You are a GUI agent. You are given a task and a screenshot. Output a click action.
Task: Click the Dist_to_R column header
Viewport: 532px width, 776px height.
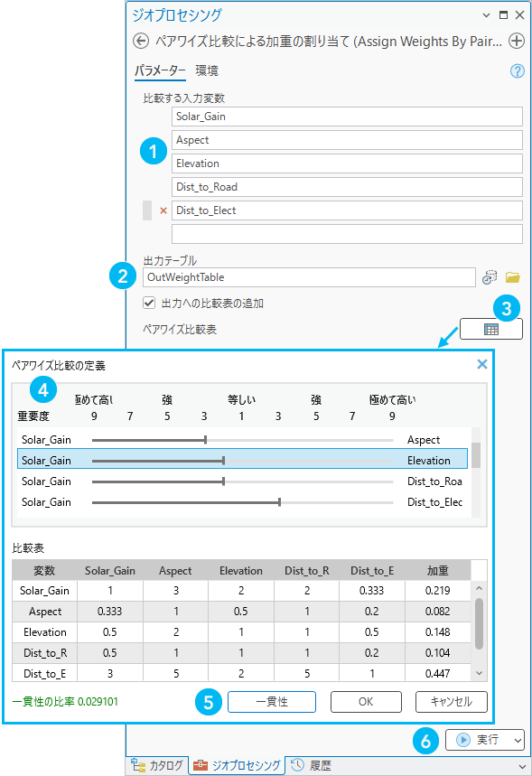(307, 571)
